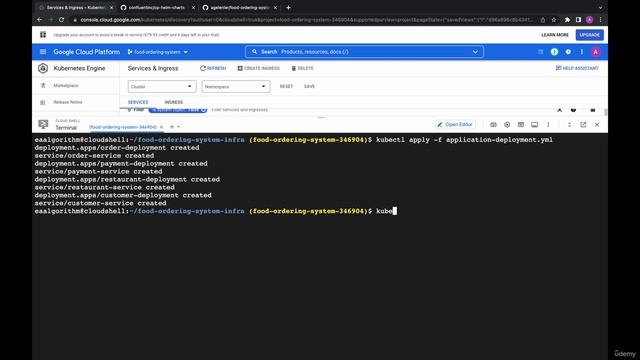640x360 pixels.
Task: Open Cloud Shell in a new window
Action: click(x=583, y=124)
